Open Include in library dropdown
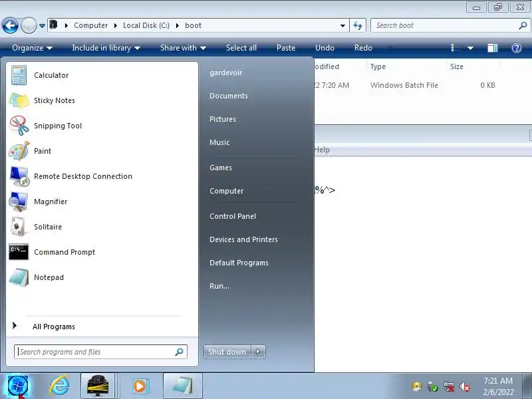Viewport: 532px width, 399px height. point(106,48)
